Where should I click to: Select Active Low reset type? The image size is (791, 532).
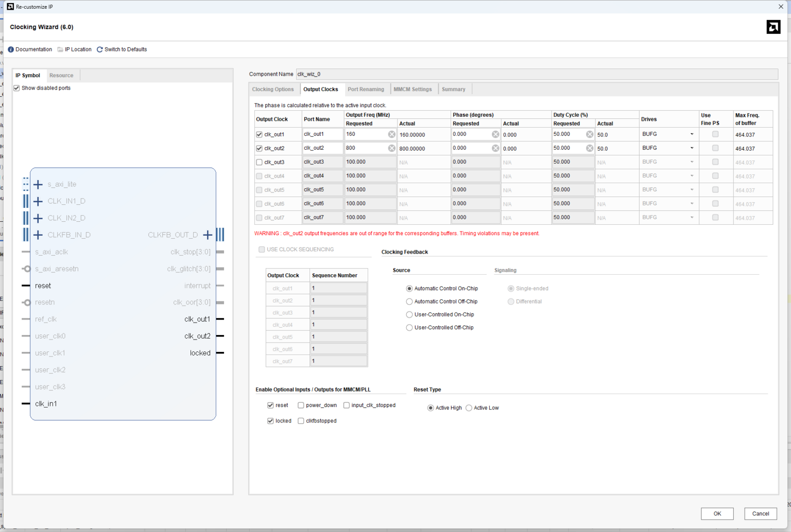click(x=469, y=408)
